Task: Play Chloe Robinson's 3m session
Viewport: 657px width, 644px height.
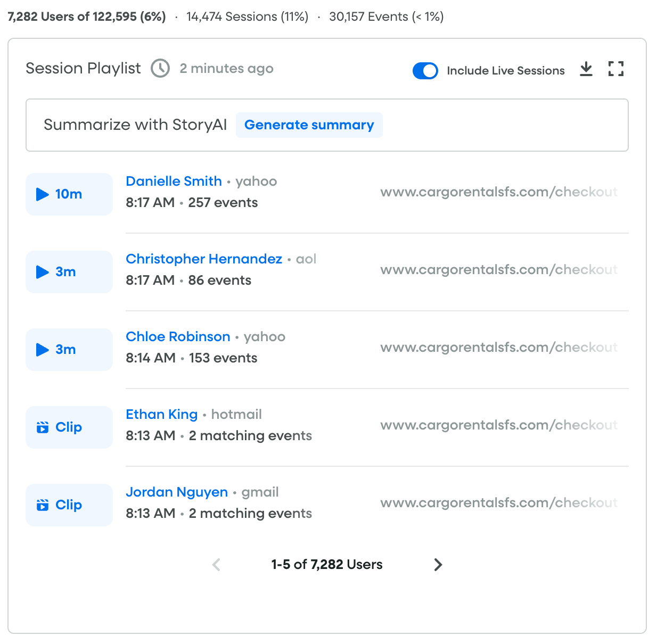Action: click(69, 350)
